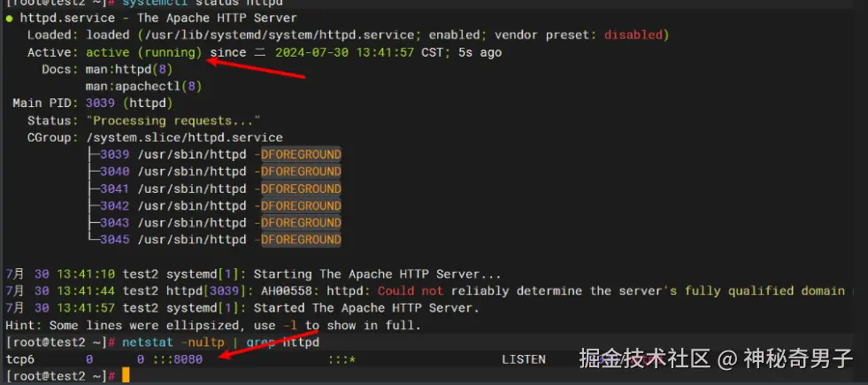The height and width of the screenshot is (385, 868).
Task: Click log line "Starting The Apache HTTP Server..."
Action: tap(378, 274)
